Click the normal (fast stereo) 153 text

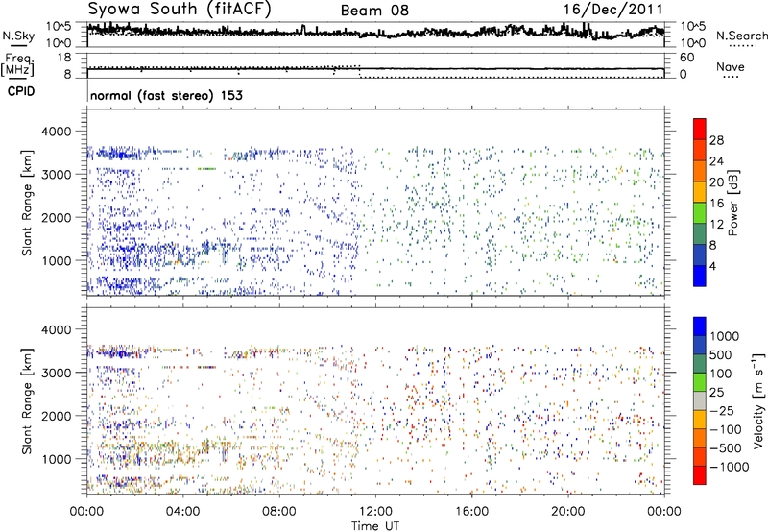click(166, 96)
